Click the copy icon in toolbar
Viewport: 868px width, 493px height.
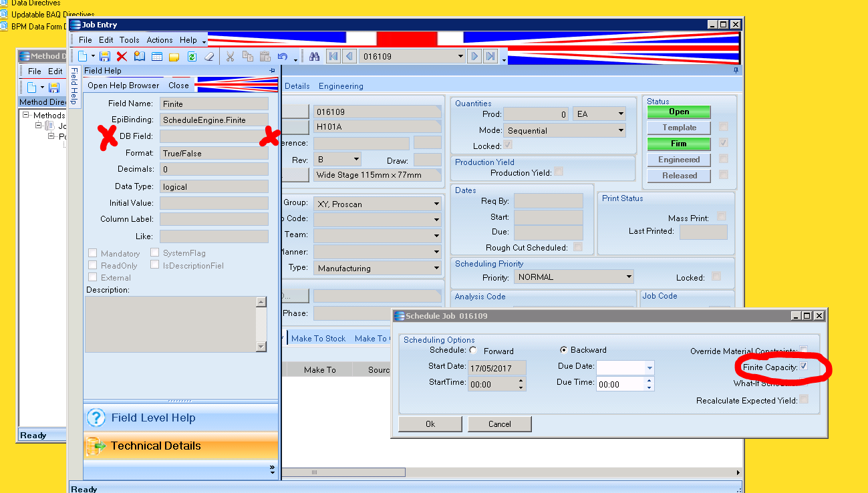coord(247,57)
